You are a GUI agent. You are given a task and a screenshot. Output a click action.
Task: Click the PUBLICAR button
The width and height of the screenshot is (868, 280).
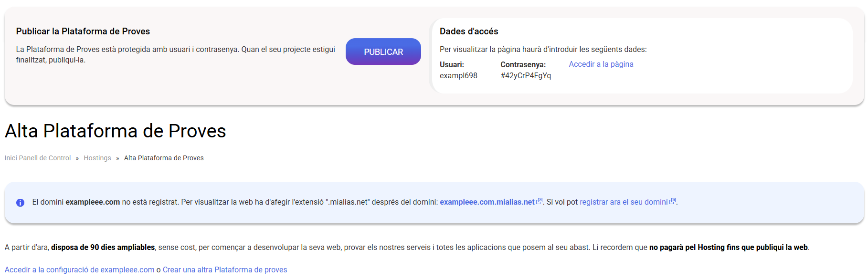pyautogui.click(x=383, y=52)
